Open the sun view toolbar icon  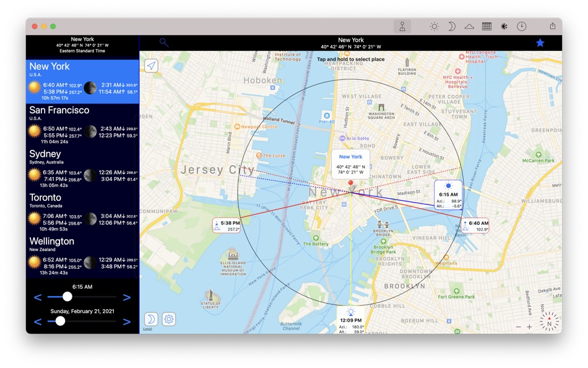(x=435, y=26)
